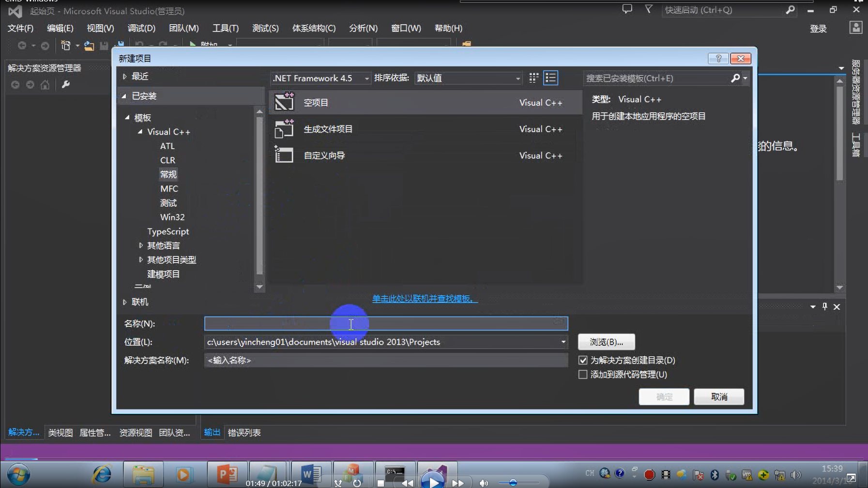Open the command prompt from the taskbar
Image resolution: width=868 pixels, height=488 pixels.
[395, 473]
